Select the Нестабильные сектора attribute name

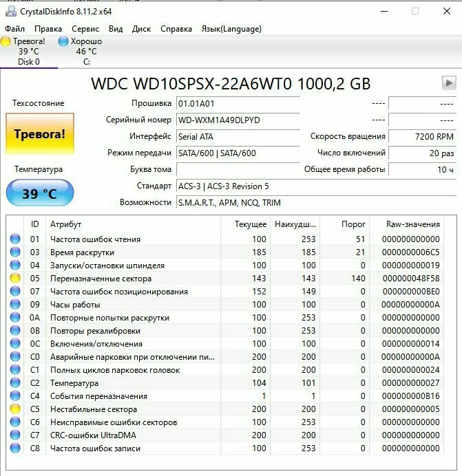coord(94,409)
